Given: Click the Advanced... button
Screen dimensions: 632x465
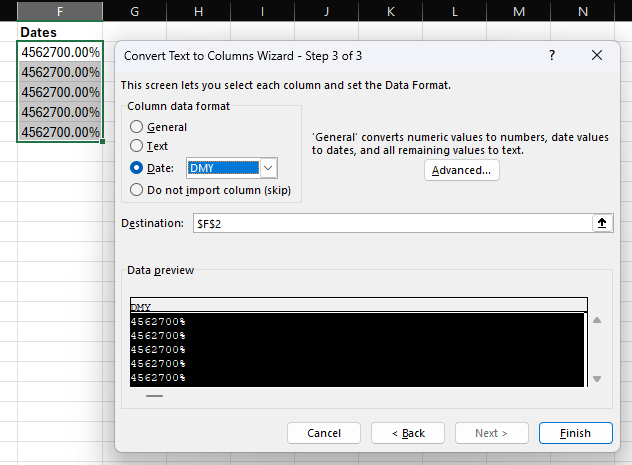Looking at the screenshot, I should (462, 170).
